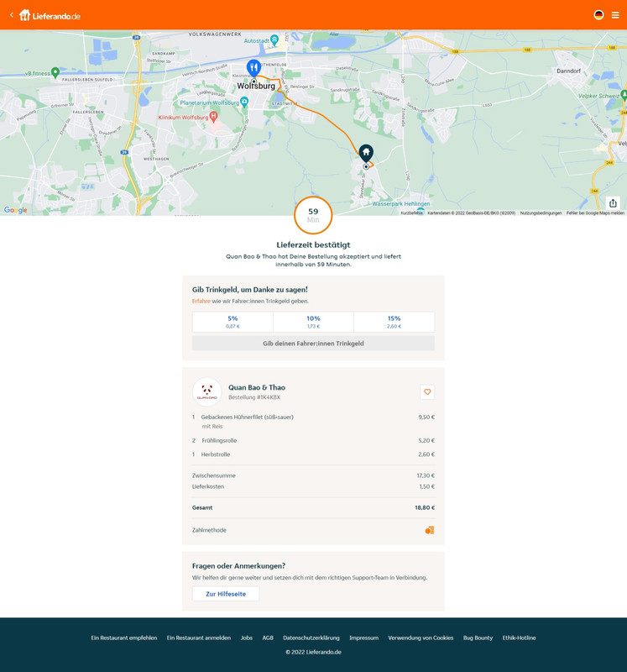Open Zur Hilfeseite button
Viewport: 627px width, 672px height.
[x=226, y=594]
